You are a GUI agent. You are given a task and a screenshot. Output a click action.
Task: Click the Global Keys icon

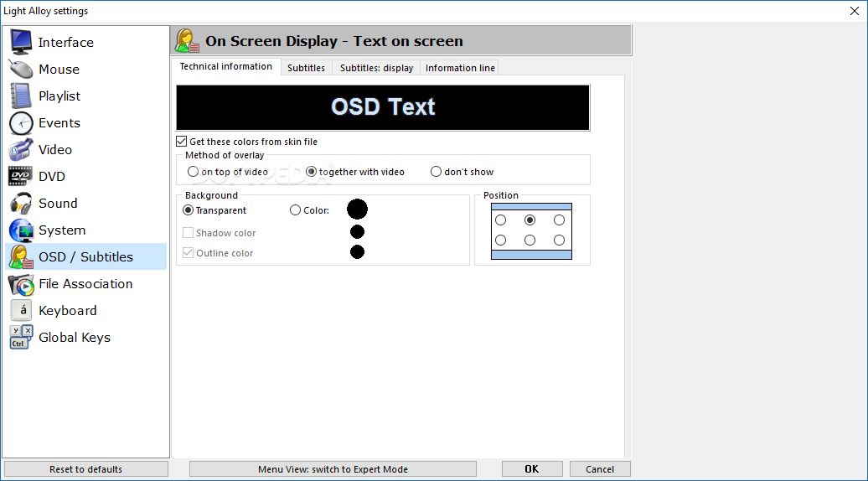[21, 337]
